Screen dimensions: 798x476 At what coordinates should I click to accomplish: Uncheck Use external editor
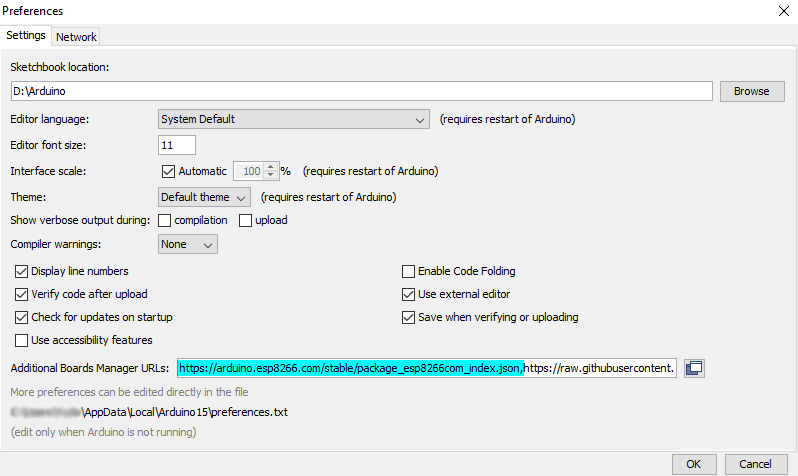[408, 294]
